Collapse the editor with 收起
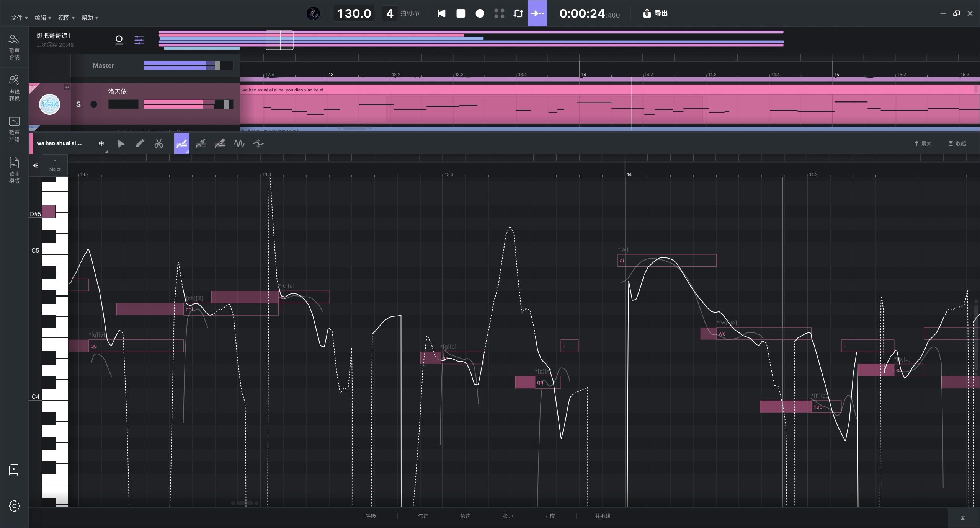Screen dimensions: 980x528 coord(957,143)
